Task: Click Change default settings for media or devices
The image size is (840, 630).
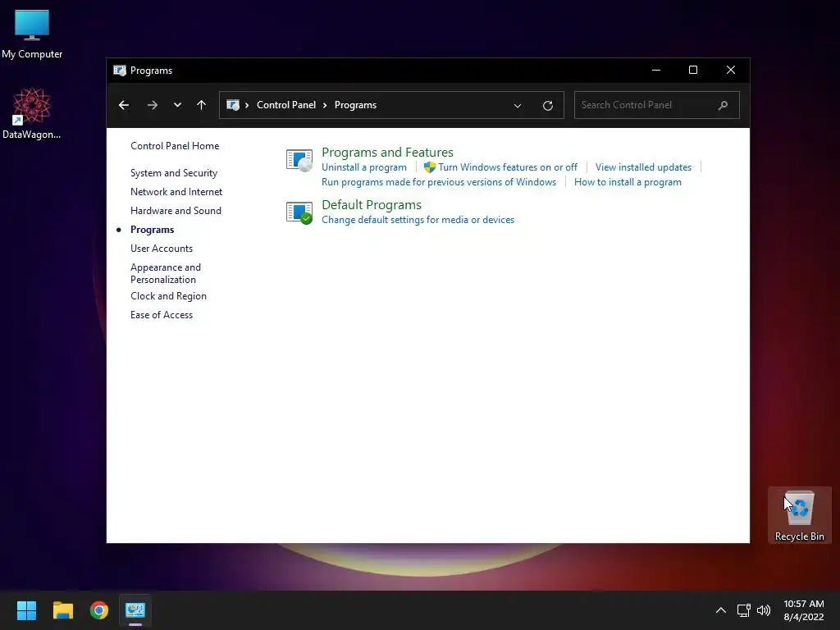Action: pos(418,220)
